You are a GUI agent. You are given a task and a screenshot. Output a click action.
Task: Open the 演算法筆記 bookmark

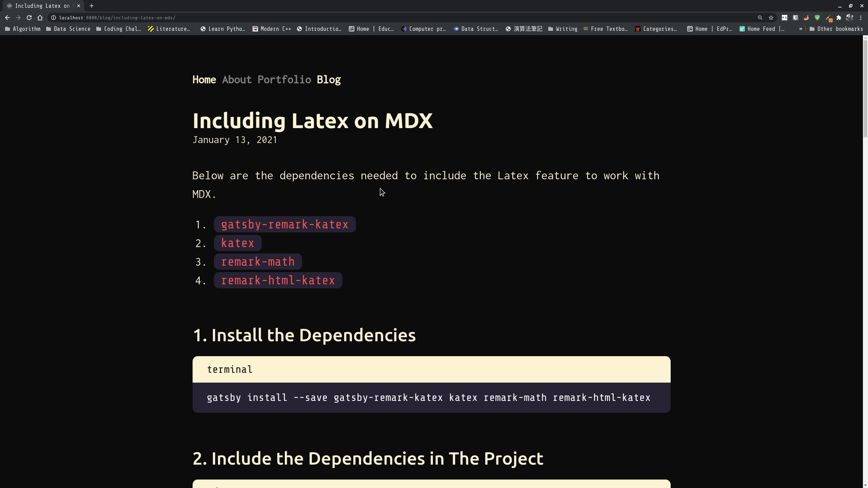pos(524,29)
